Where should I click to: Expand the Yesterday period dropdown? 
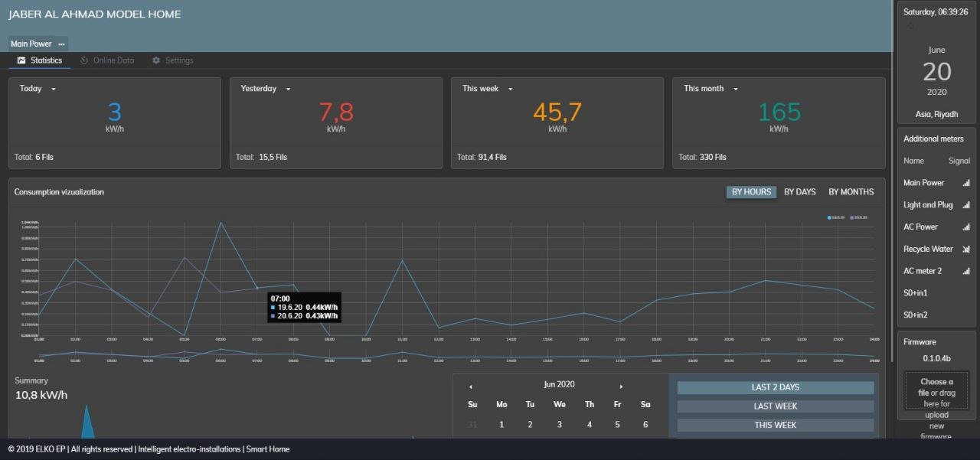tap(288, 89)
